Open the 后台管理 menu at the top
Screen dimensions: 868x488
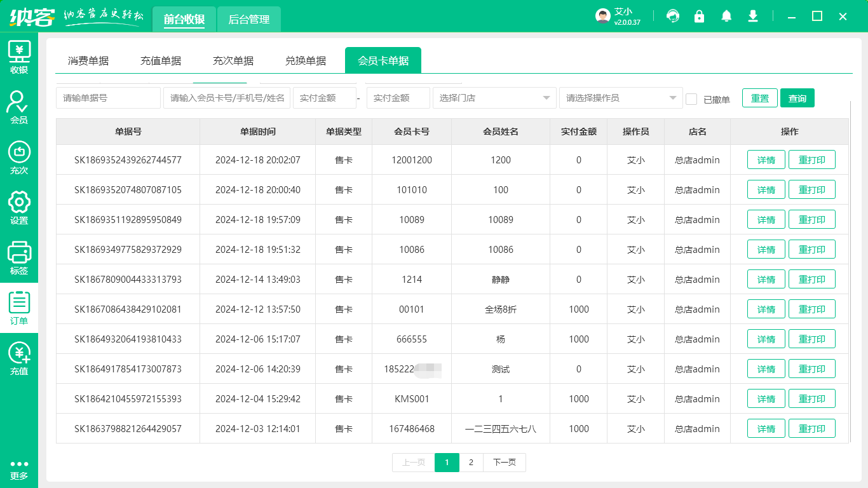[248, 19]
